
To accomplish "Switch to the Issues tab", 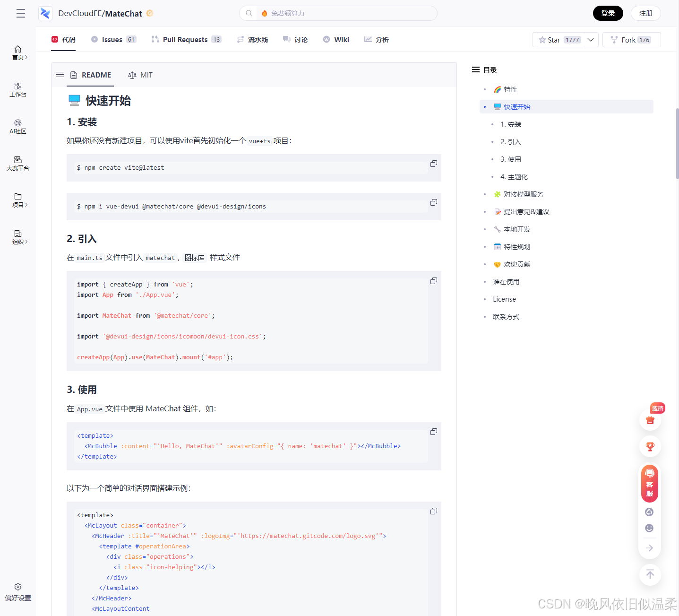I will (113, 40).
